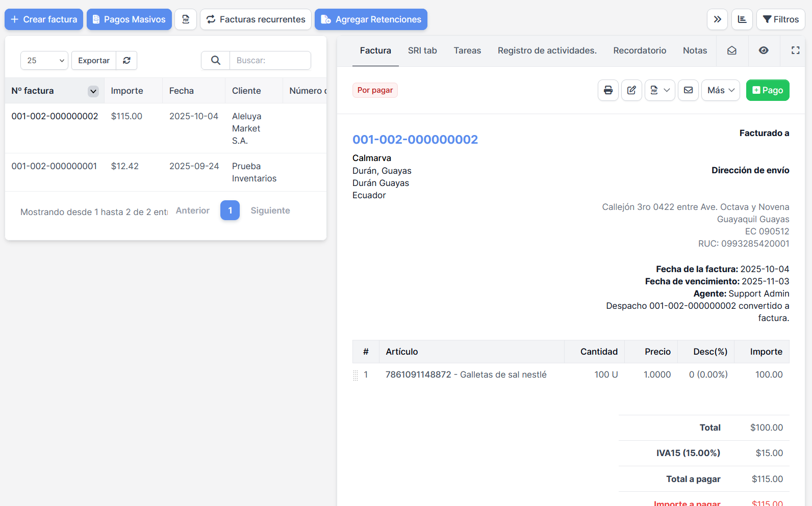
Task: Open the Recordatorio tab
Action: pos(640,50)
